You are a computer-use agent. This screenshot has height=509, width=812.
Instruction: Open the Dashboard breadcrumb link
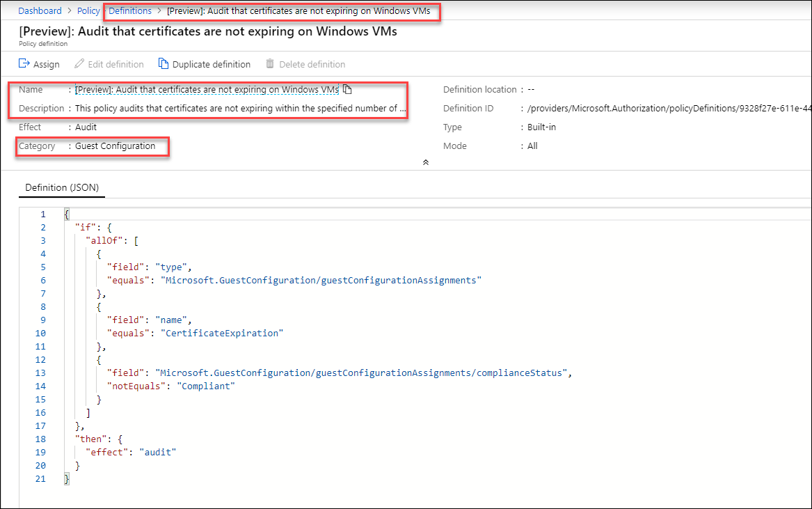40,10
